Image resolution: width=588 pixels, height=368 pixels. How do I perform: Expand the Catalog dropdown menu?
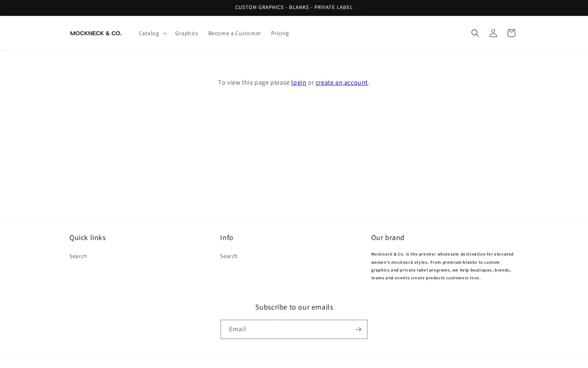pyautogui.click(x=152, y=33)
